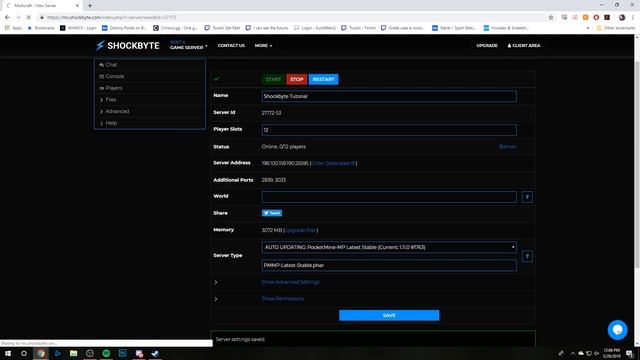Viewport: 640px width, 360px height.
Task: Click the green START button
Action: tap(273, 79)
